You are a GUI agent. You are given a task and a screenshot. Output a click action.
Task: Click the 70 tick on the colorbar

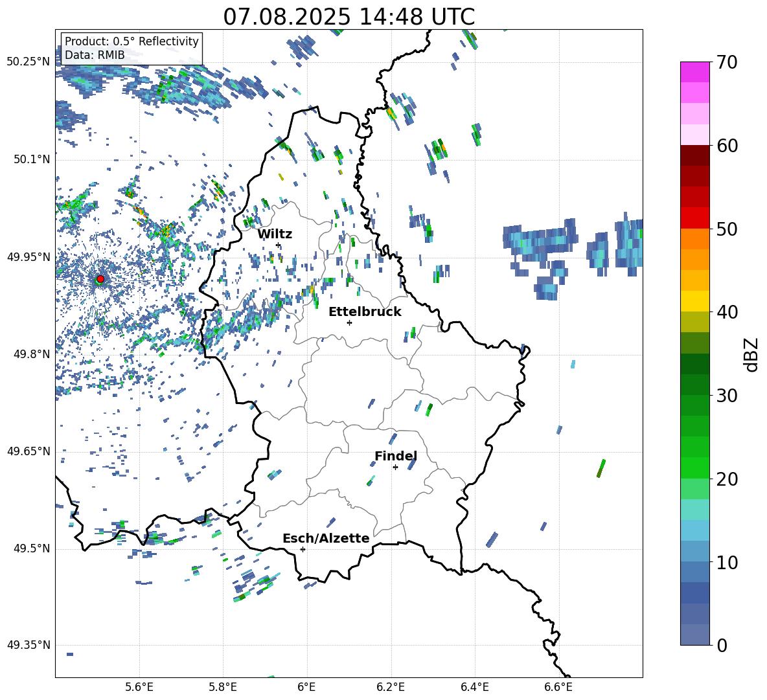(726, 62)
